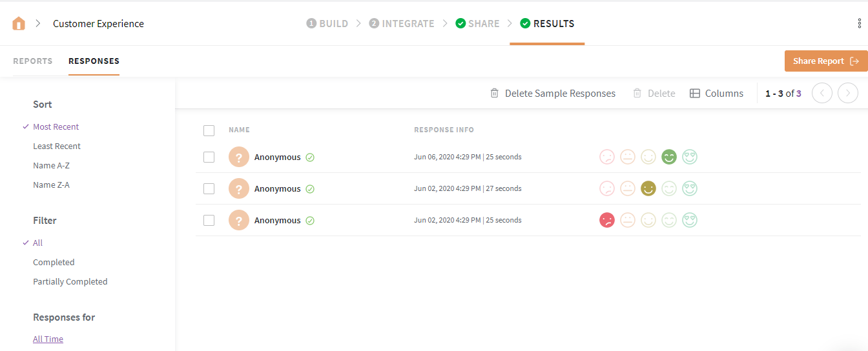
Task: Click the Delete Sample Responses trash icon
Action: coord(495,94)
